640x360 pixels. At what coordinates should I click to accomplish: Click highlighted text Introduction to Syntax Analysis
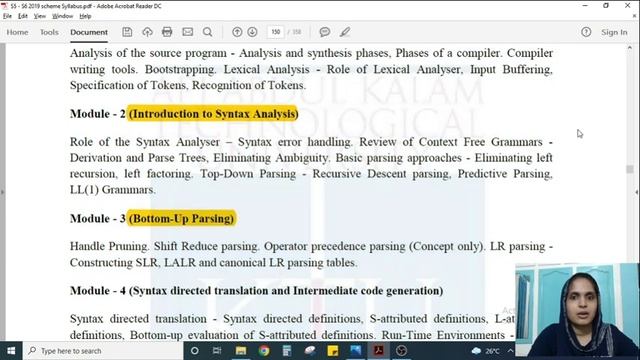213,114
